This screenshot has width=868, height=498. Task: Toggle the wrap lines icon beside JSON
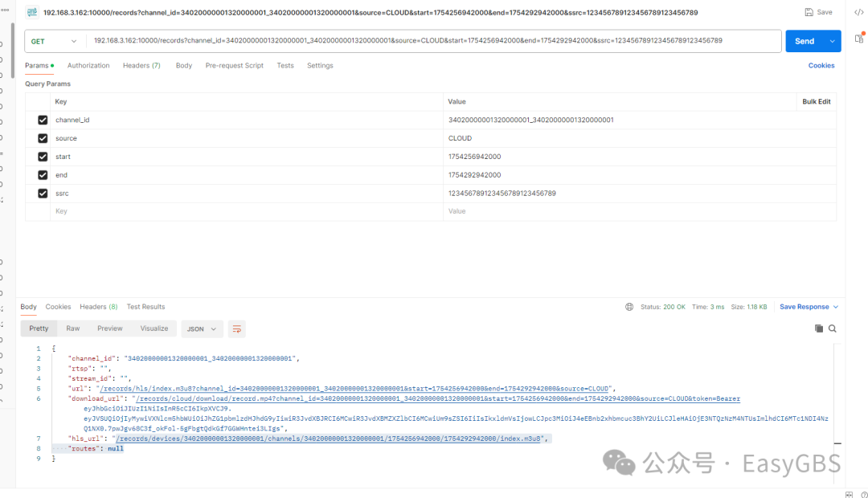(237, 329)
